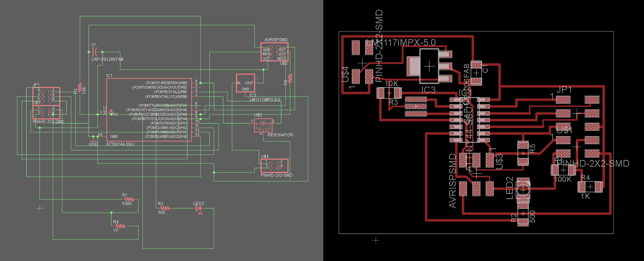Screen dimensions: 644x261
Task: Select the LED2 diode symbol
Action: [198, 208]
